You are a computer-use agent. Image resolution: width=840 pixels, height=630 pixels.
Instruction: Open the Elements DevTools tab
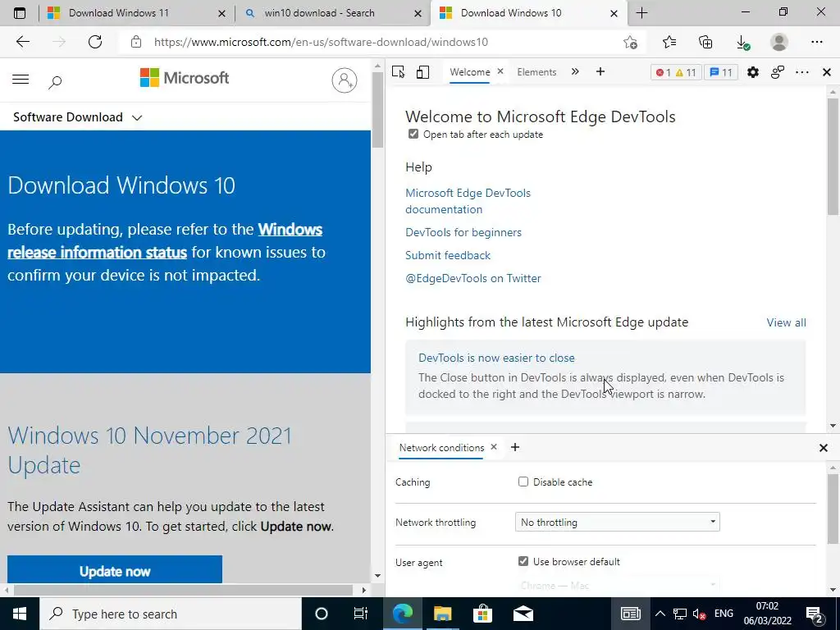click(x=536, y=72)
